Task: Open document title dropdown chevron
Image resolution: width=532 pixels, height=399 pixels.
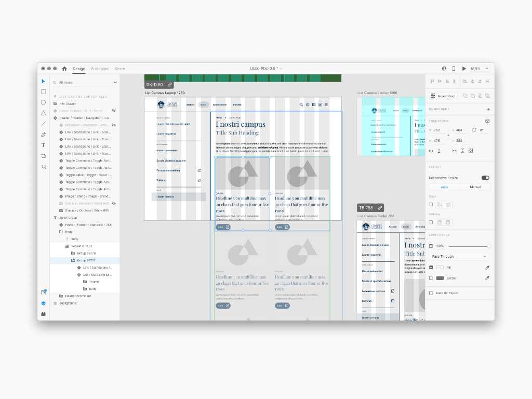Action: 281,69
